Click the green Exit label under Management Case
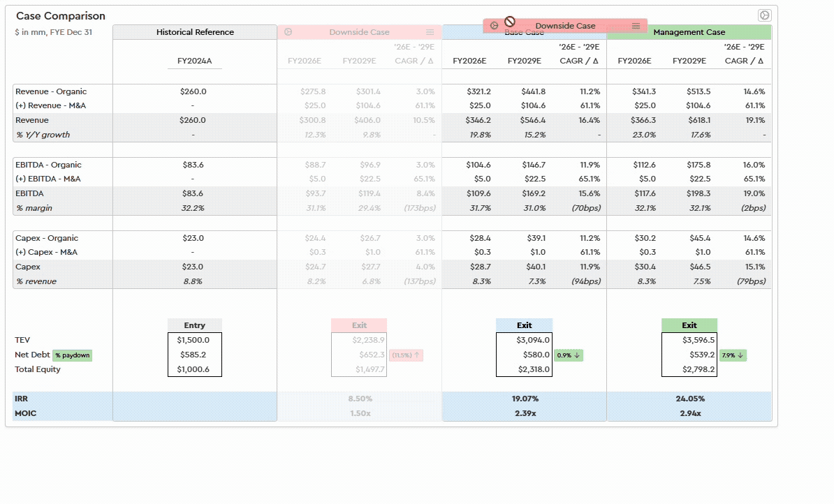Image resolution: width=834 pixels, height=504 pixels. tap(689, 325)
